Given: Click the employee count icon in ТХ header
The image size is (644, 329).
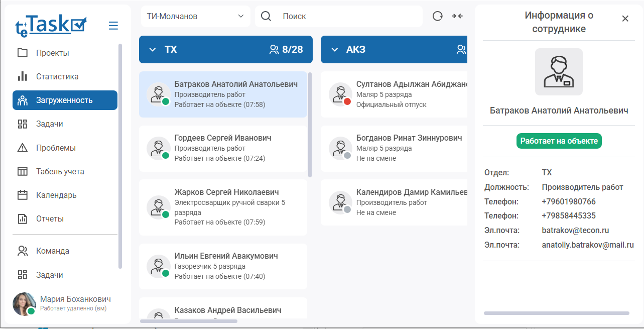Looking at the screenshot, I should [x=274, y=50].
